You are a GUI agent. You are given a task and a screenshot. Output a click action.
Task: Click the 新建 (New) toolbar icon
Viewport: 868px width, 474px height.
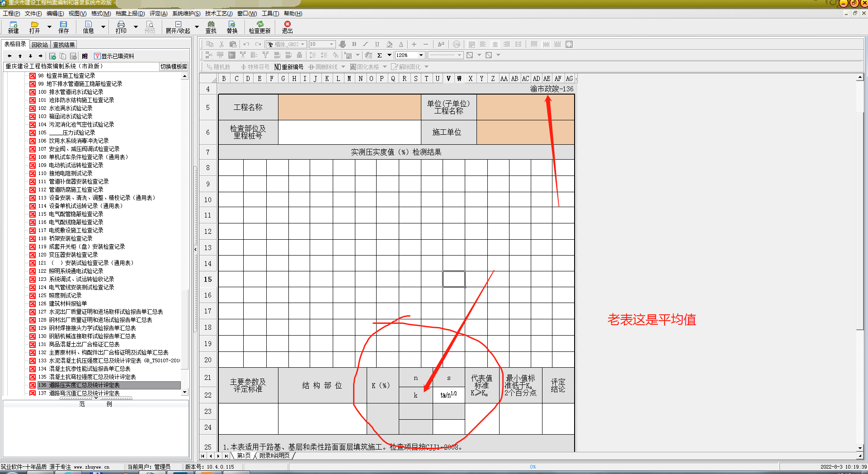[13, 24]
